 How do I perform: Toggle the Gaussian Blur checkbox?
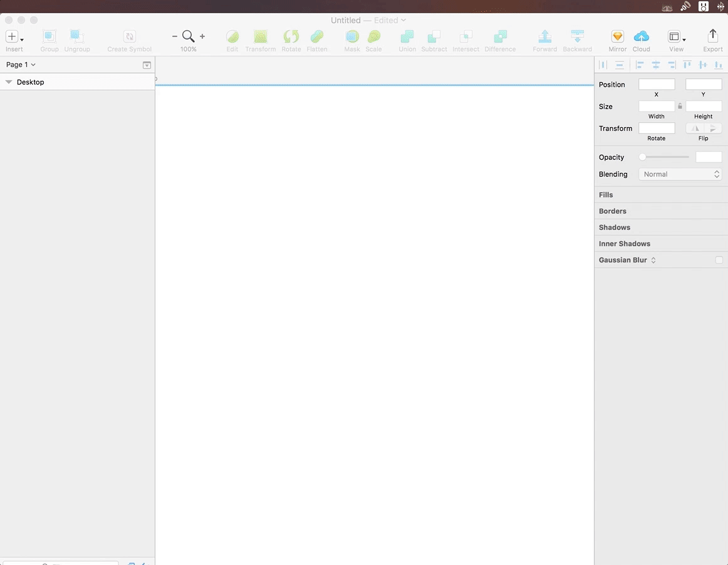point(719,260)
